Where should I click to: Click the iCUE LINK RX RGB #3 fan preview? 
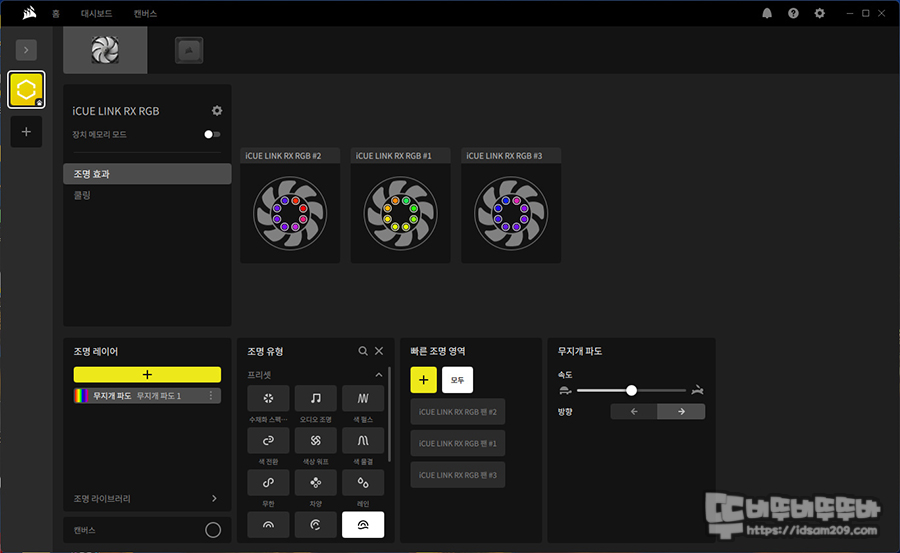[x=511, y=213]
